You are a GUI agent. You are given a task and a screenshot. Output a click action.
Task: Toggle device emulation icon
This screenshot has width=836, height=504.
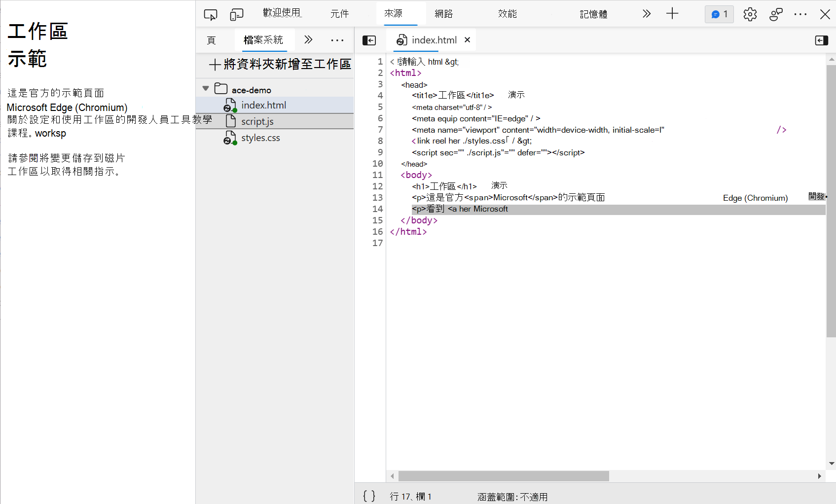[237, 14]
